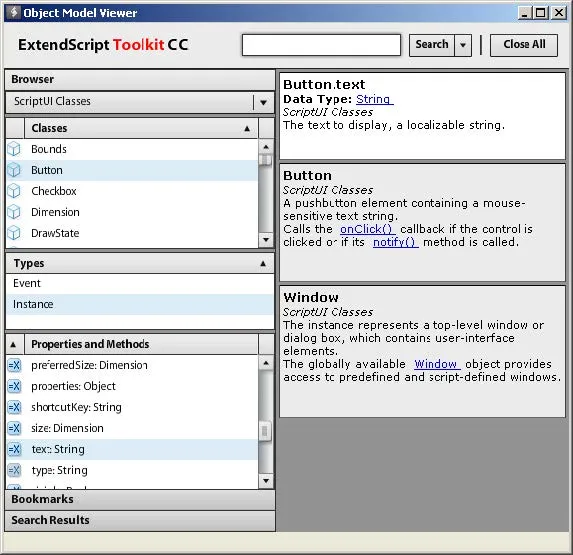The image size is (573, 555).
Task: Click the Properties list scrollbar thumb
Action: [266, 432]
